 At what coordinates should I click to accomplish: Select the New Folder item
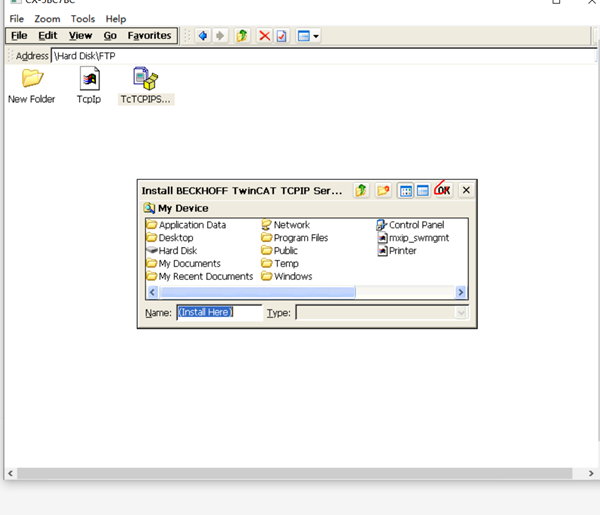(31, 86)
